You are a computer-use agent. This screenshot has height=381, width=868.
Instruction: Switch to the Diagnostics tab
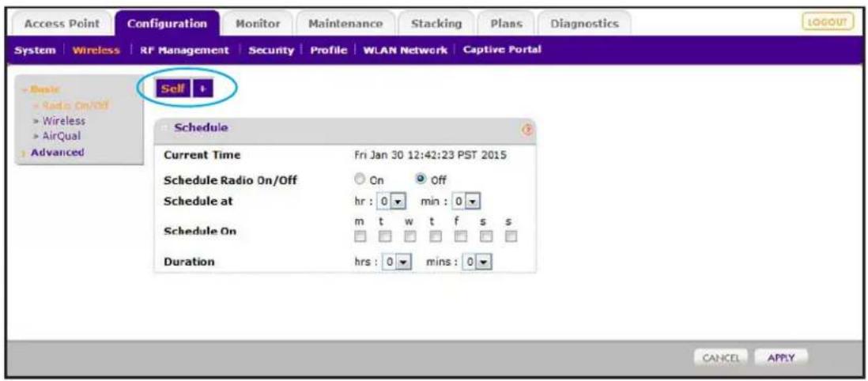pos(584,24)
